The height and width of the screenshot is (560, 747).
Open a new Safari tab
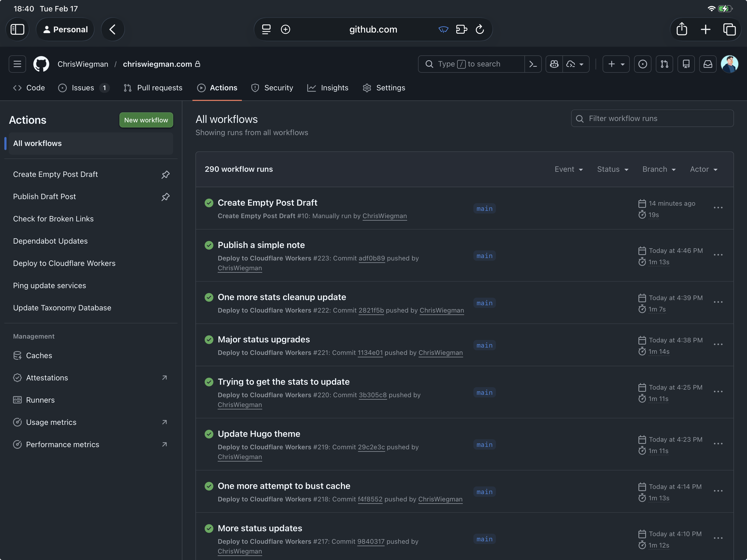pos(705,29)
